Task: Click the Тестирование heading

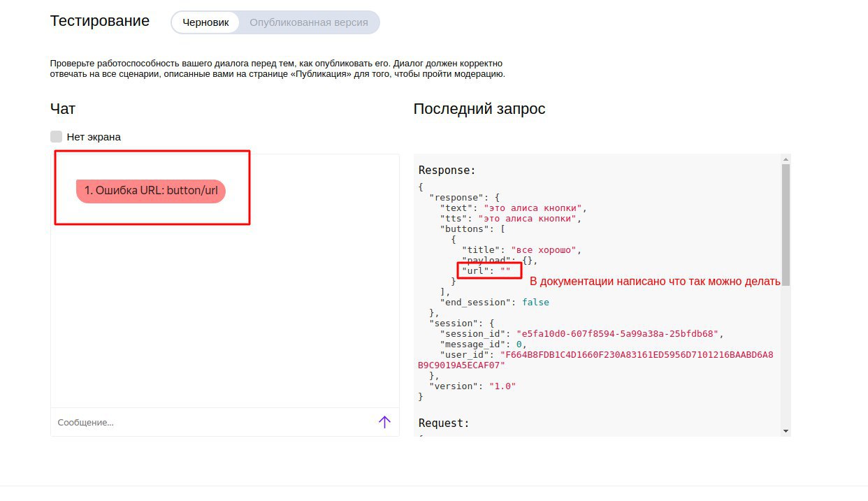Action: pyautogui.click(x=100, y=21)
